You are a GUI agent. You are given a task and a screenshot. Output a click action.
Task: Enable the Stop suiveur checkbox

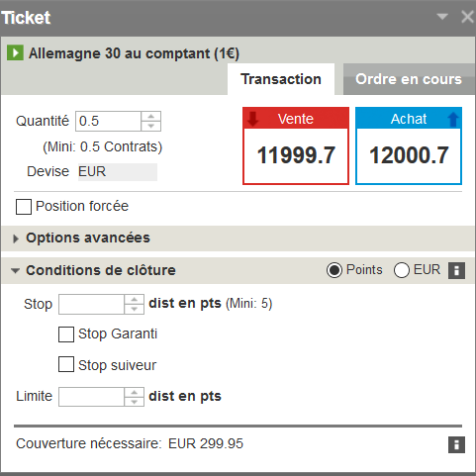point(66,364)
